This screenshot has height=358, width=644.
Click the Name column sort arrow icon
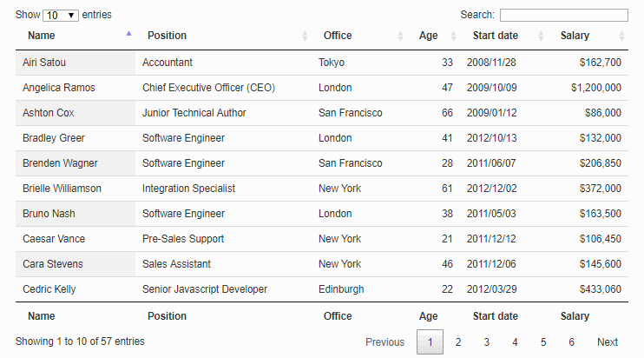[129, 35]
